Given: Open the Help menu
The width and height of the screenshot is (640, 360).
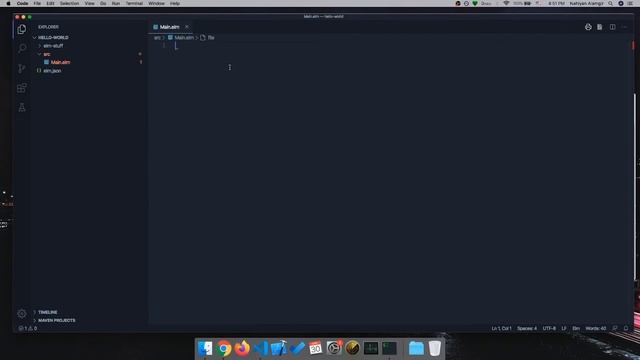Looking at the screenshot, I should (175, 3).
